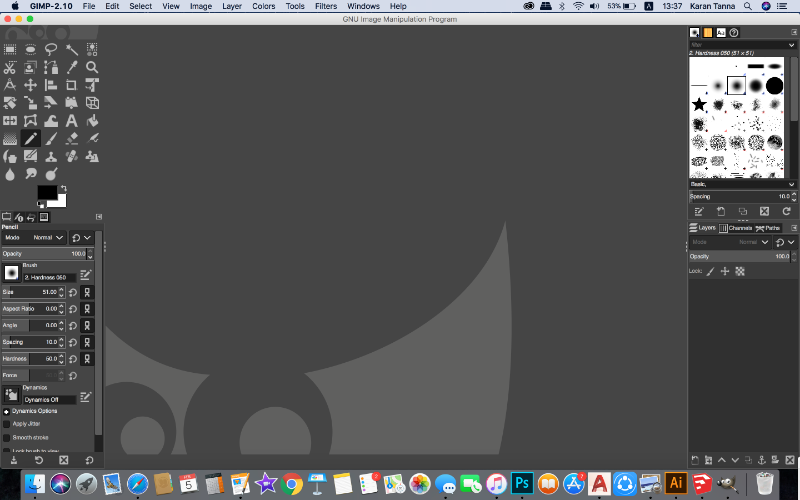Select the 3D Transform cube tool
This screenshot has height=500, width=800.
[x=92, y=103]
